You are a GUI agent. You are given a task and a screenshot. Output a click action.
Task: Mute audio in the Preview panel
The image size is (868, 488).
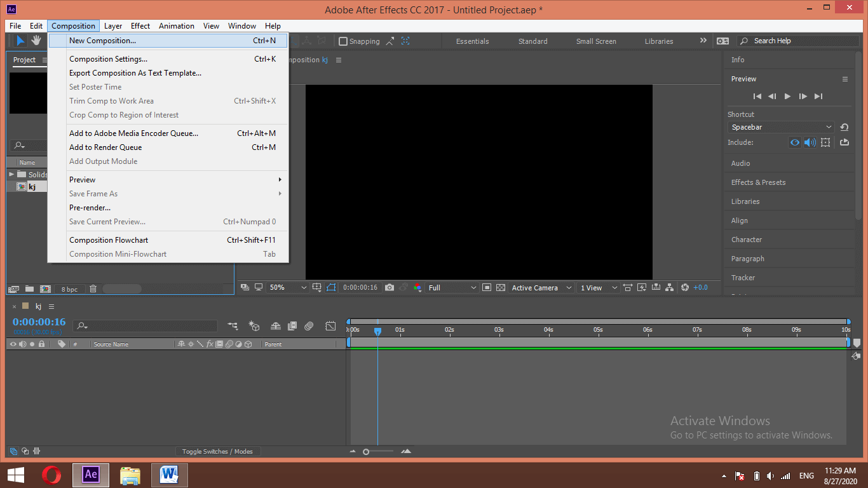810,142
